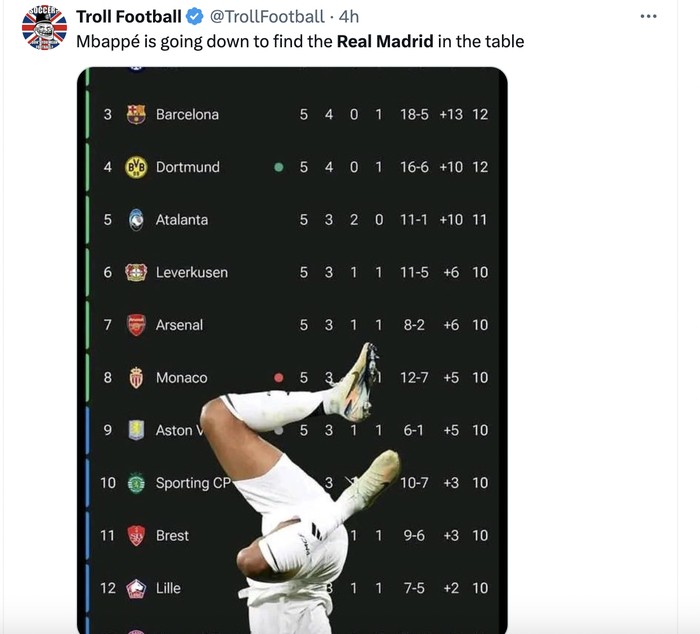Click the Barcelona club crest
The width and height of the screenshot is (700, 634).
pyautogui.click(x=136, y=115)
